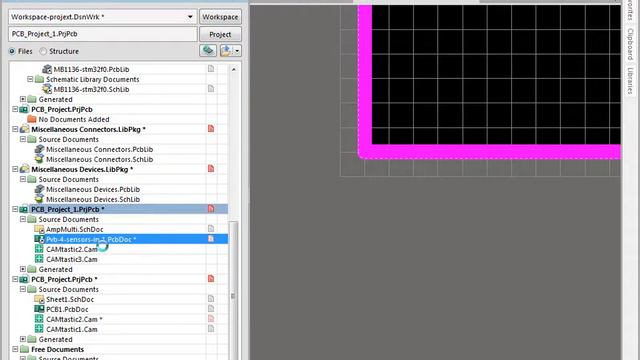Screen dimensions: 640x360
Task: Select the 'No Documents Added' entry
Action: (74, 119)
